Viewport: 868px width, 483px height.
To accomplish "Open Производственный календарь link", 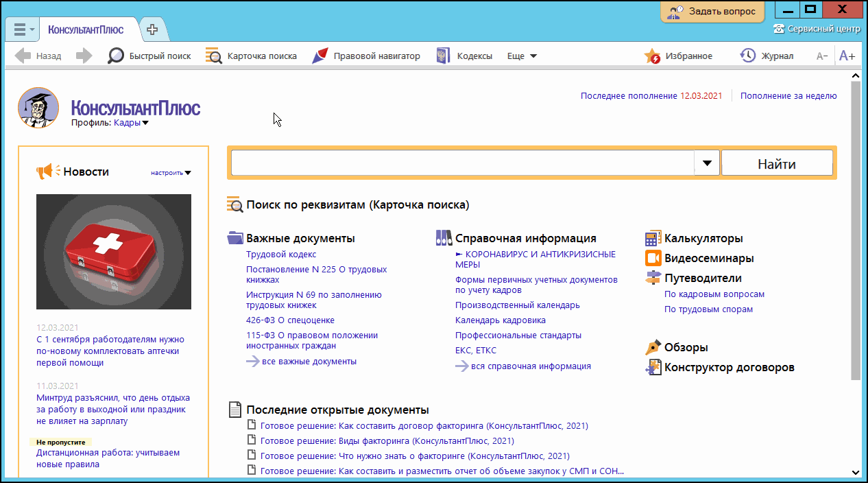I will coord(518,305).
